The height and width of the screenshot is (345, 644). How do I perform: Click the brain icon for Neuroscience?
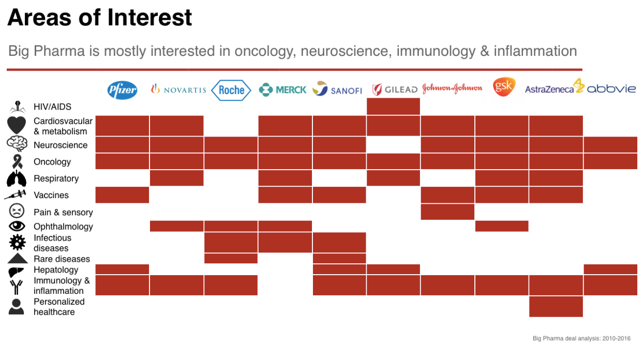17,144
